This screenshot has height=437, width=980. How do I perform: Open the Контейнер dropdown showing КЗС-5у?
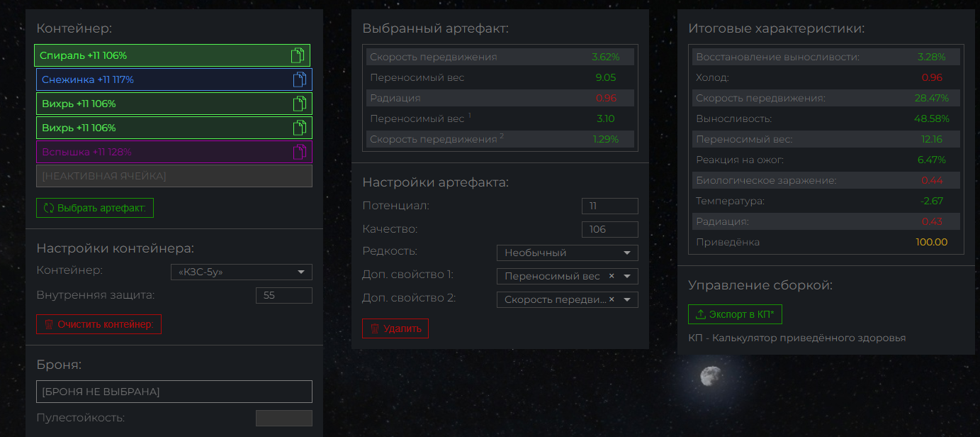[241, 272]
